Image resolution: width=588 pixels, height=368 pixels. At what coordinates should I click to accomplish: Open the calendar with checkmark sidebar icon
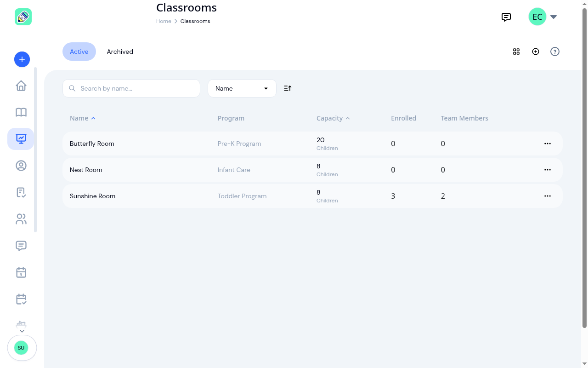tap(21, 299)
